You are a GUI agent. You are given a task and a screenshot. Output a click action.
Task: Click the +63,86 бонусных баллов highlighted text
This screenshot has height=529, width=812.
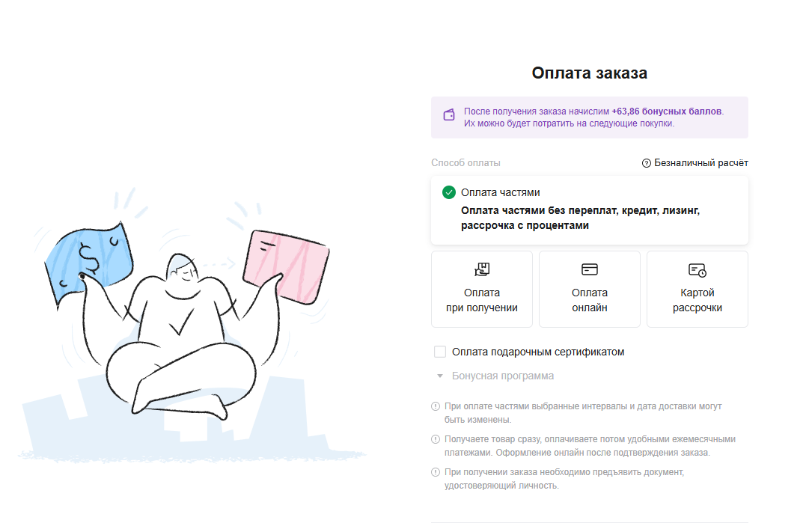[667, 111]
